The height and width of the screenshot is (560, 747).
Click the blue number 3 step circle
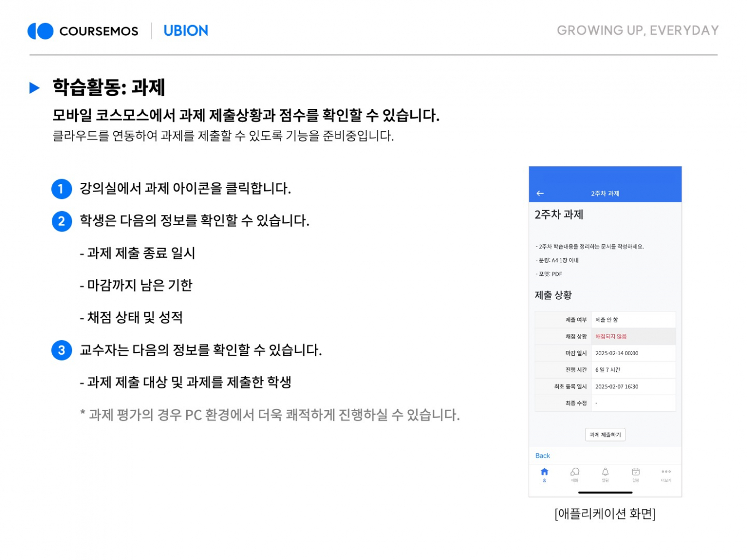tap(61, 350)
